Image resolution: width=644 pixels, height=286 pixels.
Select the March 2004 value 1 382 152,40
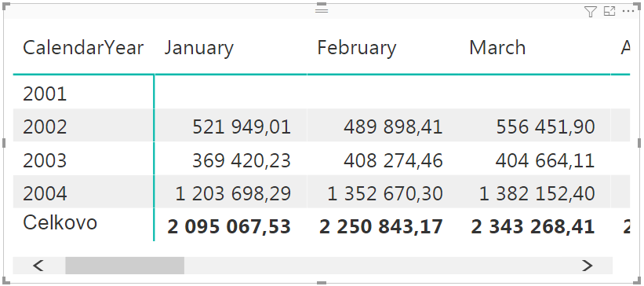[x=537, y=193]
